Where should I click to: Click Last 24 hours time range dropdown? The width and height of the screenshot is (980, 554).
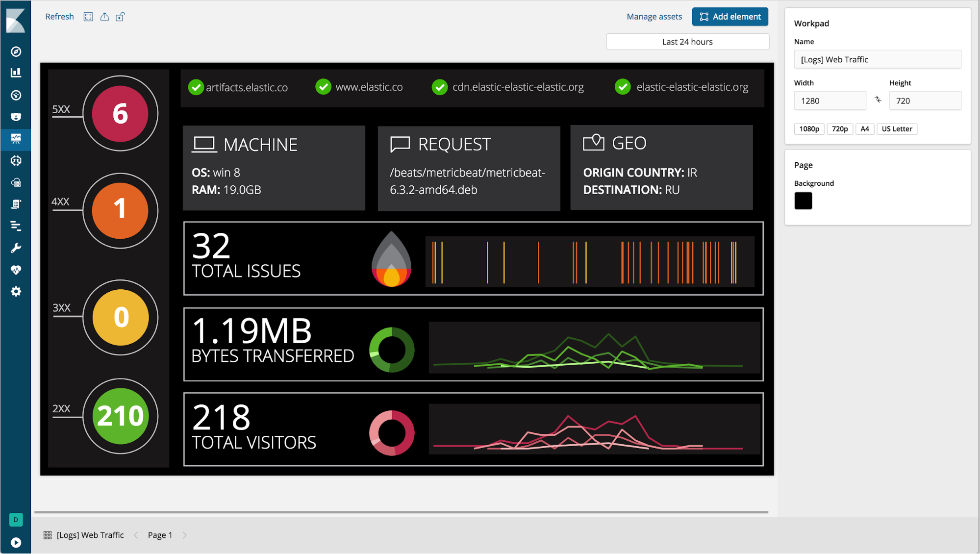pyautogui.click(x=687, y=42)
